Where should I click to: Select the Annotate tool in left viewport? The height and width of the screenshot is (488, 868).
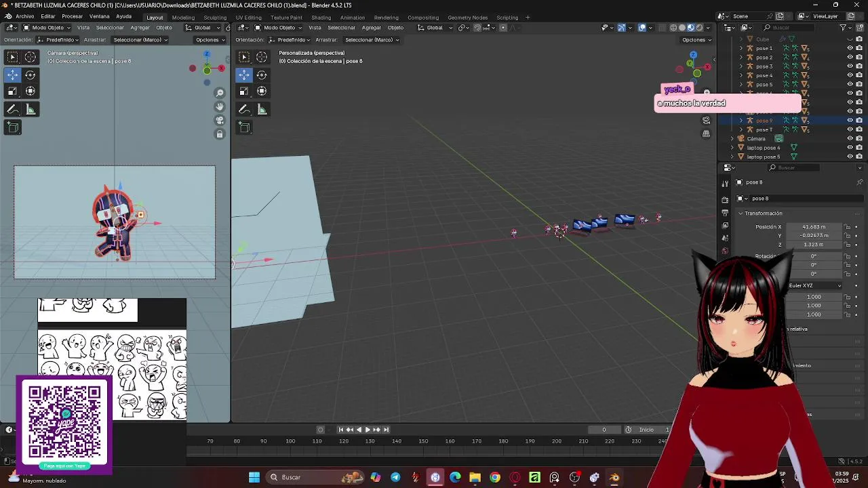12,109
